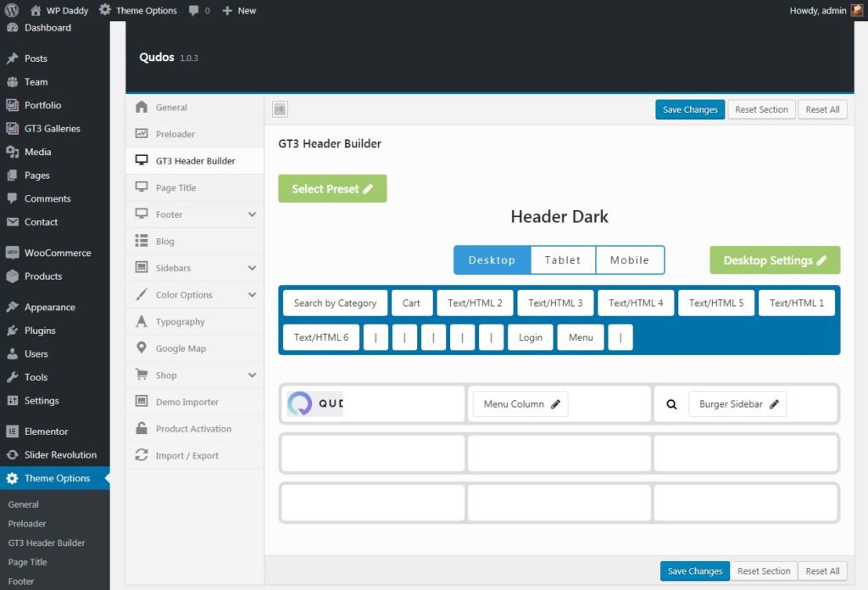This screenshot has height=590, width=868.
Task: Click the Save Changes button
Action: [x=689, y=109]
